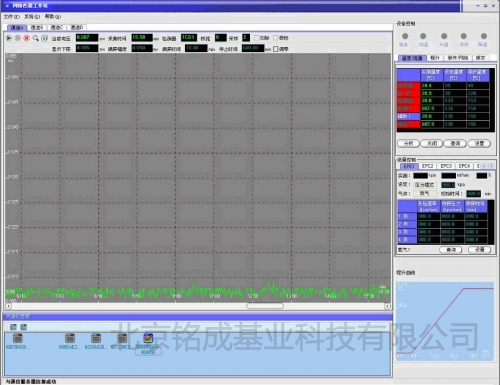
Task: Toggle the 调零 checkbox beside 停止时间
Action: coord(276,49)
